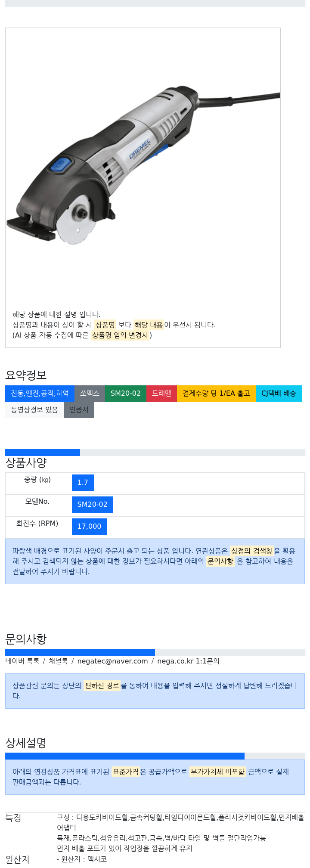The height and width of the screenshot is (868, 310).
Task: Click the highlighted 부가가치세 비포함 text
Action: 217,772
